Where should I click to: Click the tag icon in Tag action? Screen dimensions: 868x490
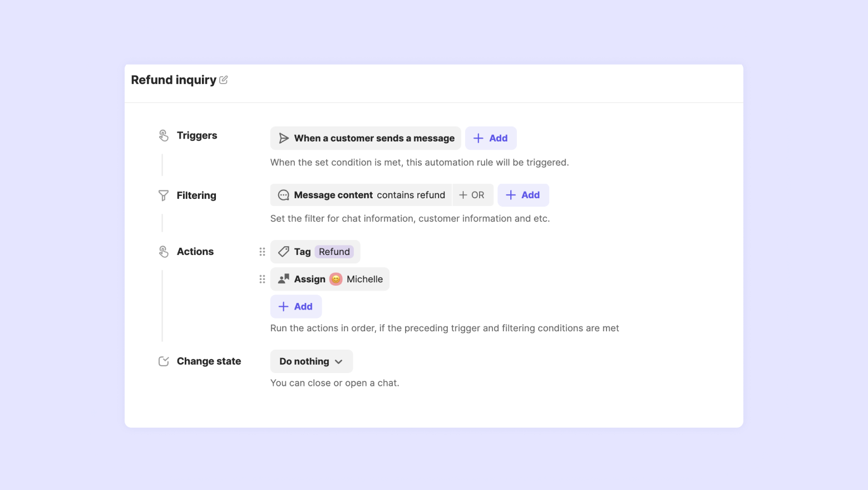coord(284,252)
